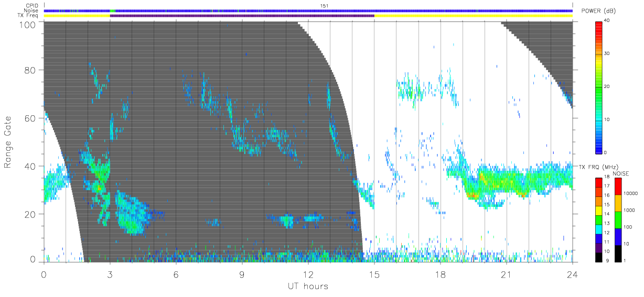644x297 pixels.
Task: Click the green patch in the Noise strip near hour 3
Action: (113, 10)
